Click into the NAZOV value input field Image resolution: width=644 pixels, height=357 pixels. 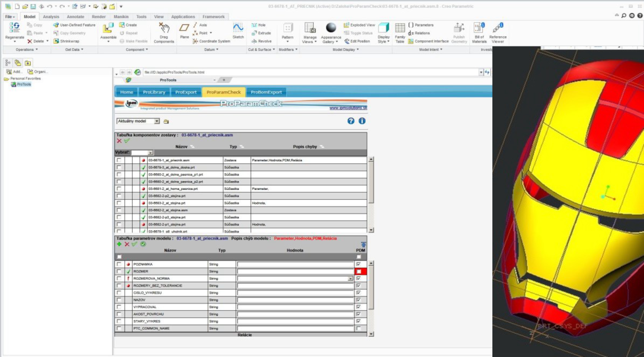(x=295, y=300)
